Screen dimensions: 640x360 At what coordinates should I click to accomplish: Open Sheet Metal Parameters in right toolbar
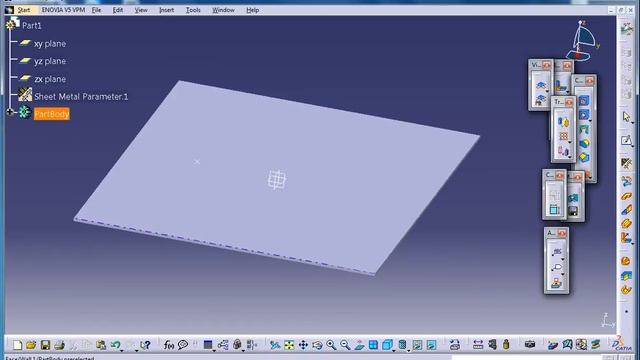pyautogui.click(x=626, y=164)
